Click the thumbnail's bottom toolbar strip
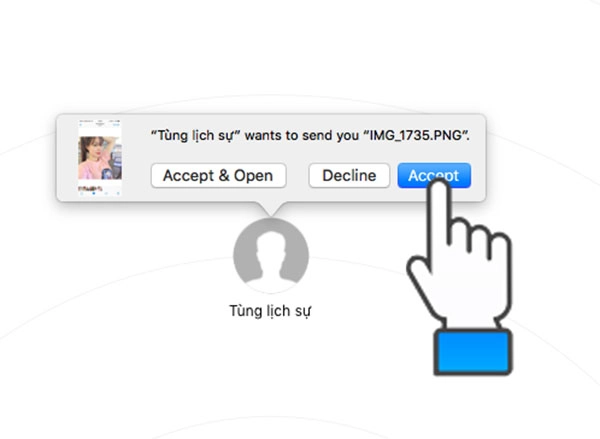600x439 pixels. pyautogui.click(x=100, y=193)
